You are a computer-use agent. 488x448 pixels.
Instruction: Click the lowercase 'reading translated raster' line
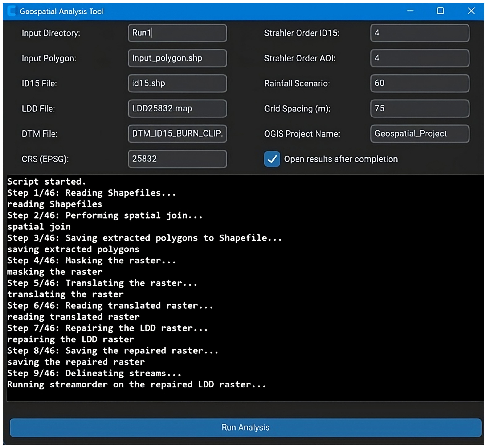coord(73,317)
